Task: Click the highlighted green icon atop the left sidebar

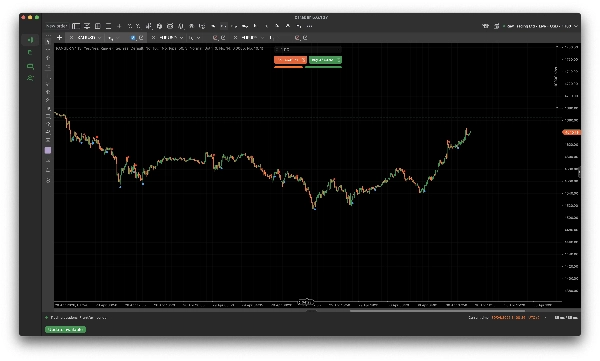Action: click(x=30, y=40)
